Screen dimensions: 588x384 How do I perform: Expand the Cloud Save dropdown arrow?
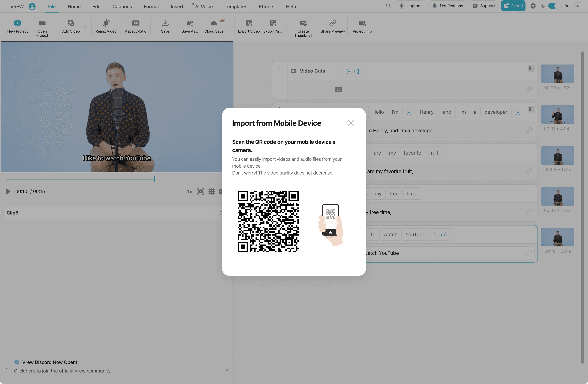(x=228, y=27)
